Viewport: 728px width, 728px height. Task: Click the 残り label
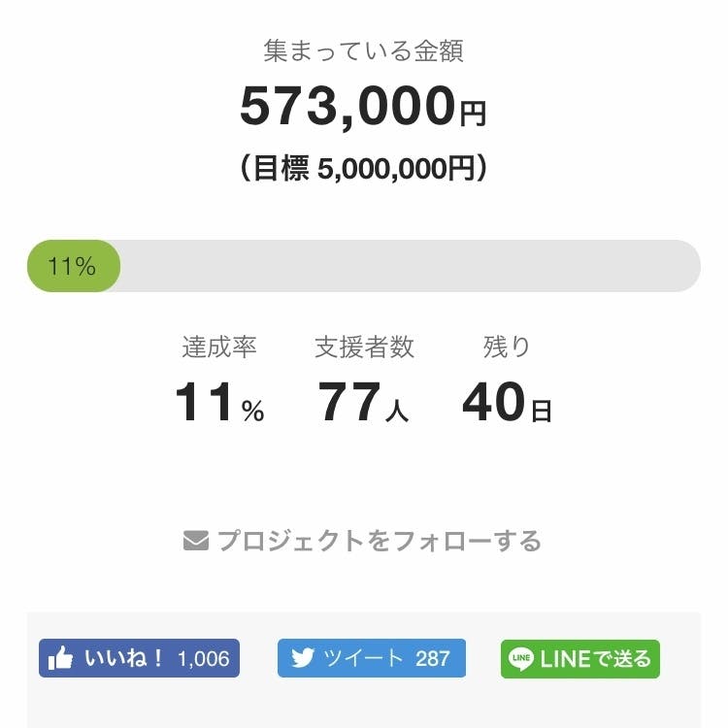click(x=507, y=347)
